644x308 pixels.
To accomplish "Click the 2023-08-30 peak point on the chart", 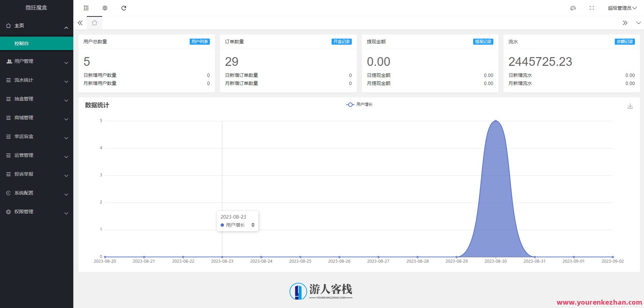I will pos(495,121).
